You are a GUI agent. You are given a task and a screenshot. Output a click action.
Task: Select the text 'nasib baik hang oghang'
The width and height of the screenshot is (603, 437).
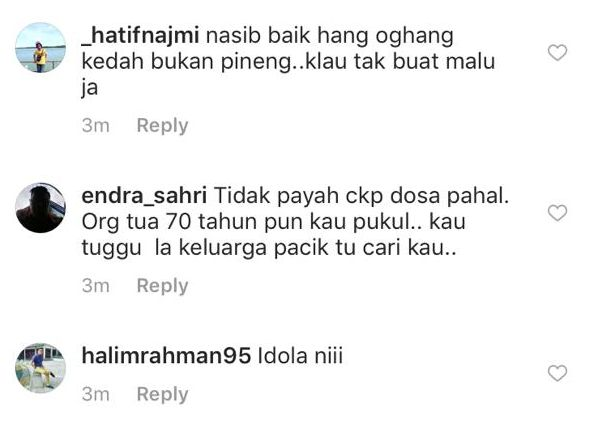(x=330, y=37)
